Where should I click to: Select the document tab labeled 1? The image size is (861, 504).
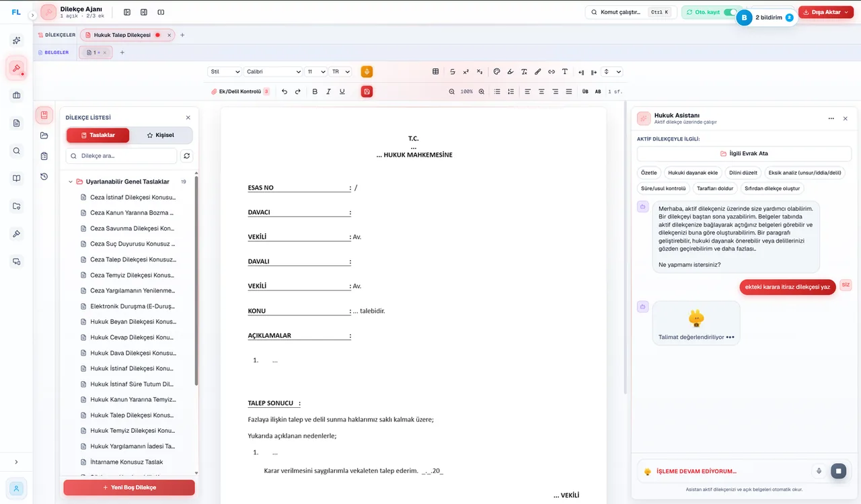pos(96,52)
